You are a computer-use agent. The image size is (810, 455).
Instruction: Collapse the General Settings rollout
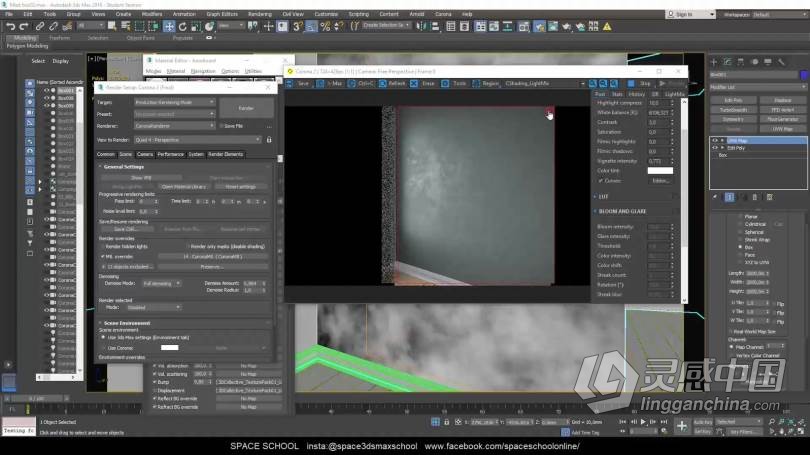[x=123, y=167]
